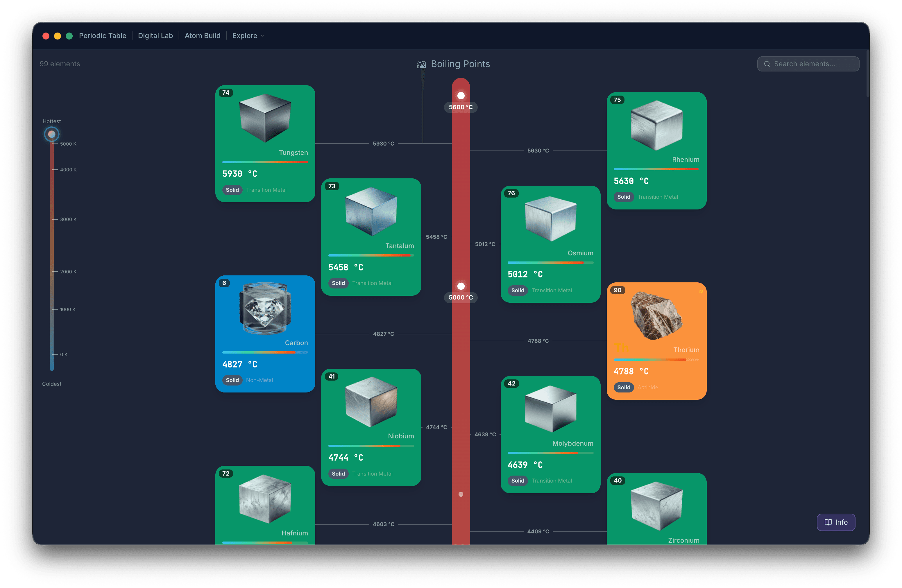Click the 5000 °C timeline marker
902x588 pixels.
coord(461,297)
